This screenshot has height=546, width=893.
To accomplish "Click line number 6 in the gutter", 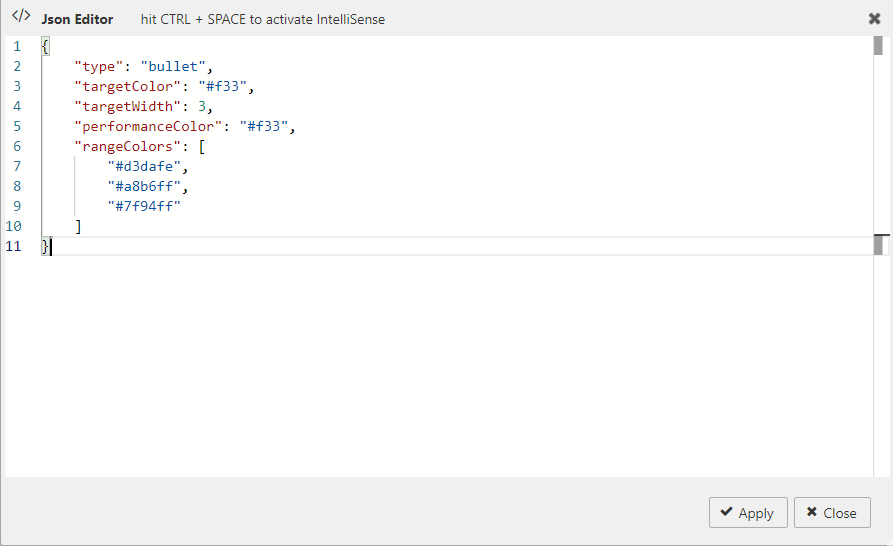I will click(17, 146).
